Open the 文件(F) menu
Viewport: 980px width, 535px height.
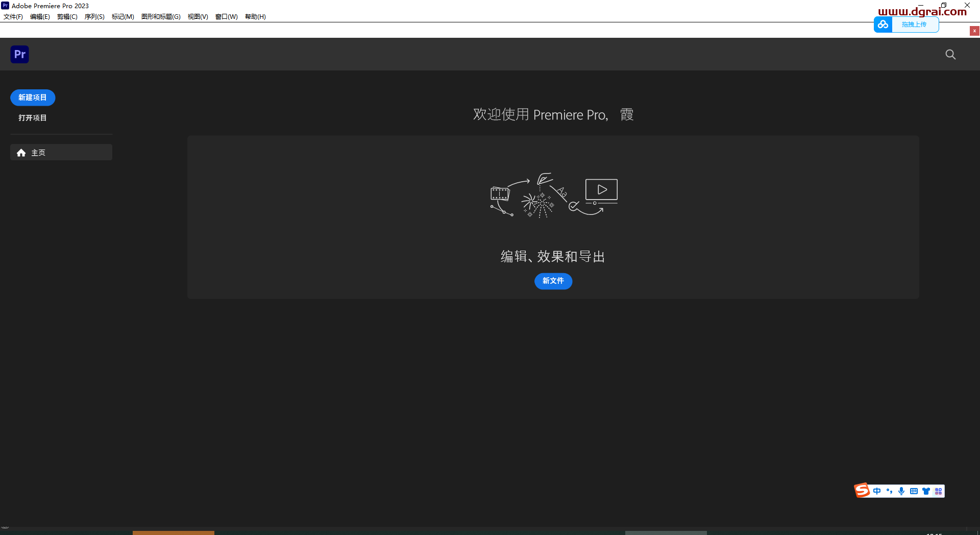click(13, 16)
